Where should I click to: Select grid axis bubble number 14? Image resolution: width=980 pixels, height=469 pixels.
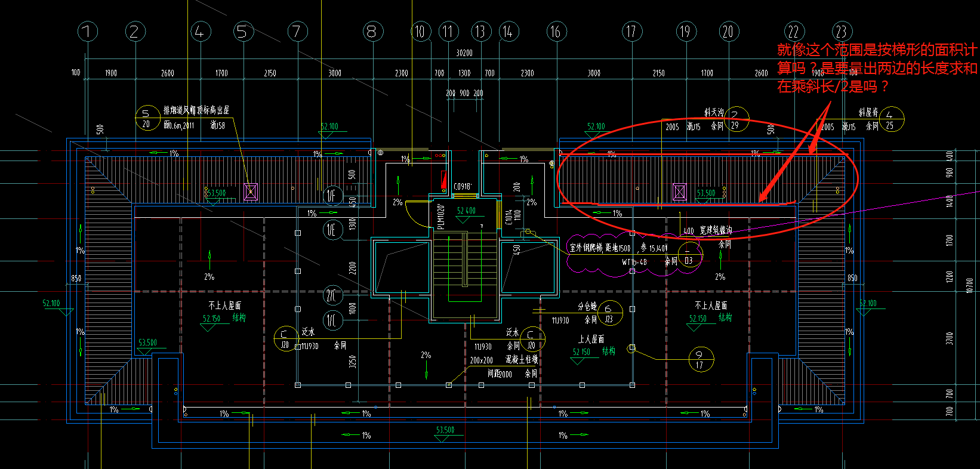(508, 32)
